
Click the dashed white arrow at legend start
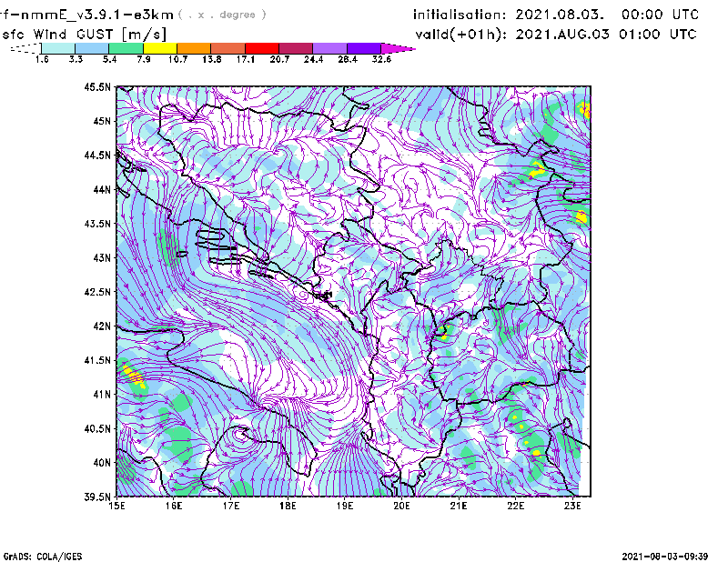pos(25,48)
